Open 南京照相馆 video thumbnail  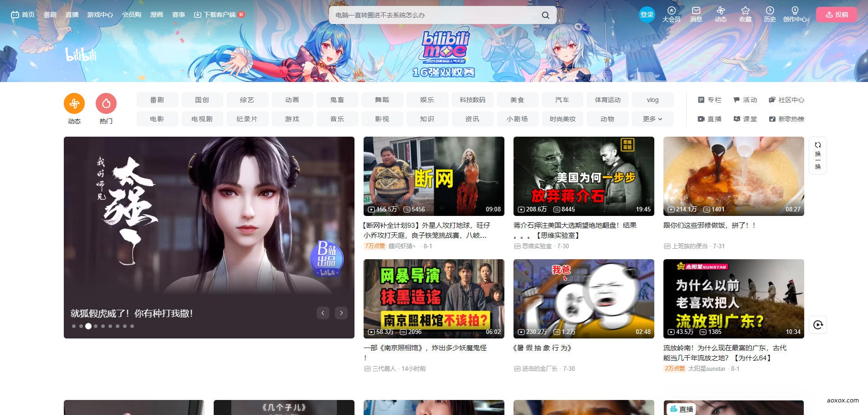434,298
